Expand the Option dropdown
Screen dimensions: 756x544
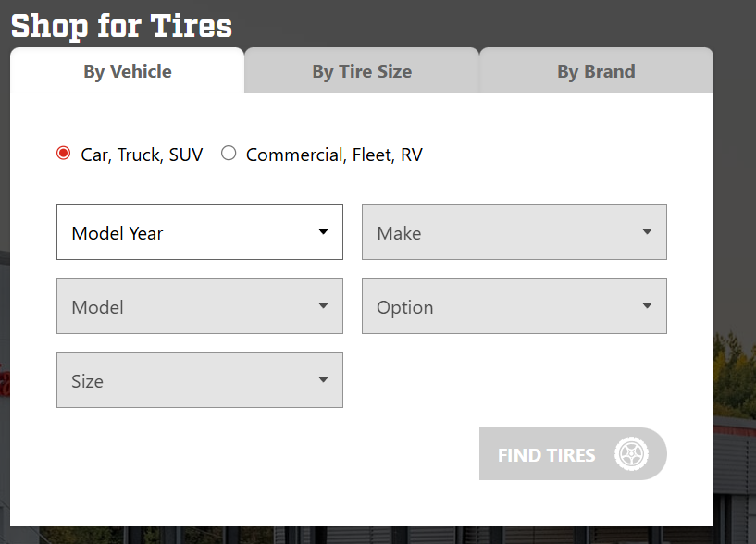(x=514, y=306)
